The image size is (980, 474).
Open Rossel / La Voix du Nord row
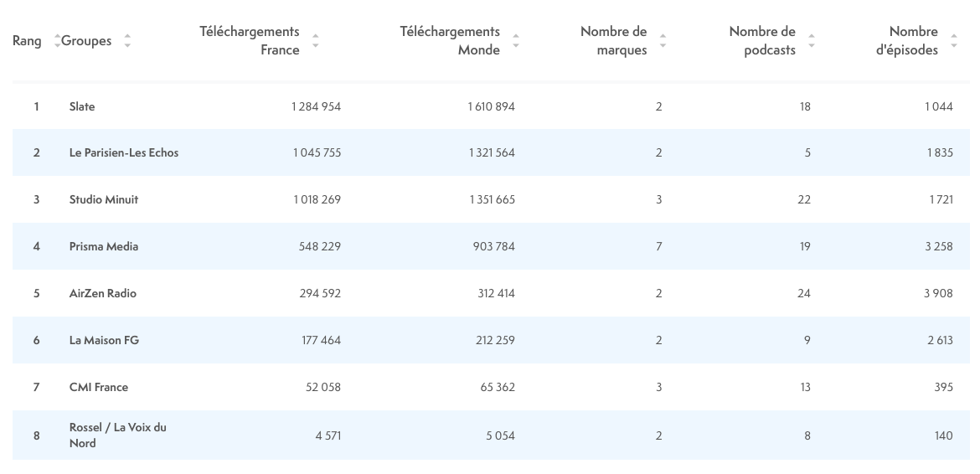tap(117, 435)
